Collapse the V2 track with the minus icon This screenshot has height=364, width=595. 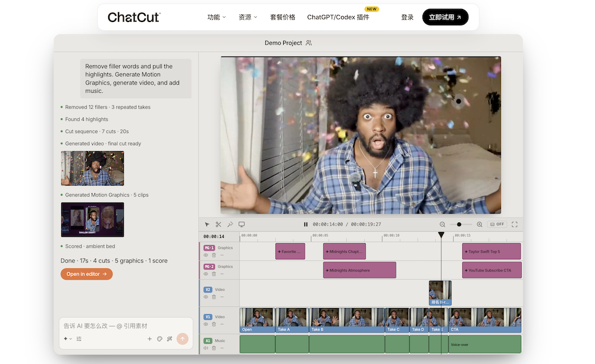pos(221,297)
